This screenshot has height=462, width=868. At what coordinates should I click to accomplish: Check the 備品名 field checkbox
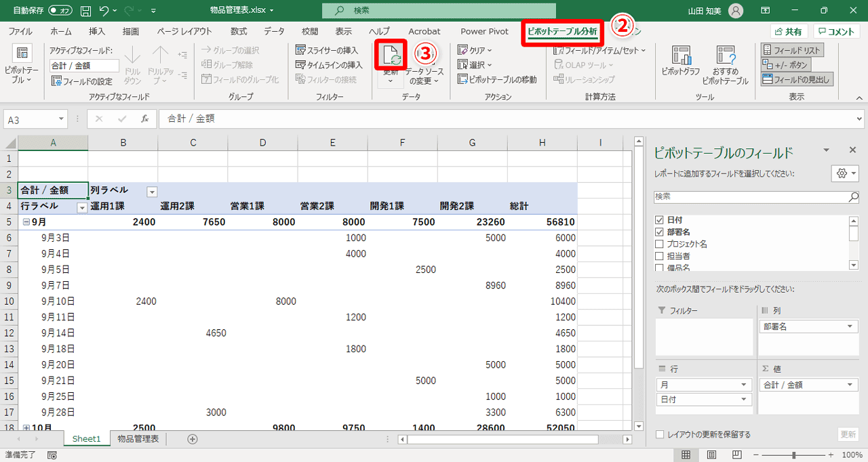(659, 267)
